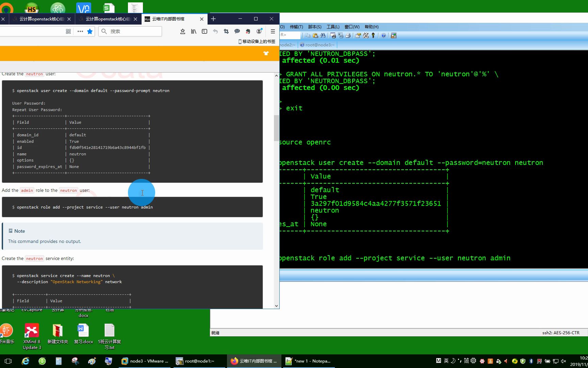
Task: Open XMind 8 Update 3 desktop shortcut
Action: tap(32, 337)
